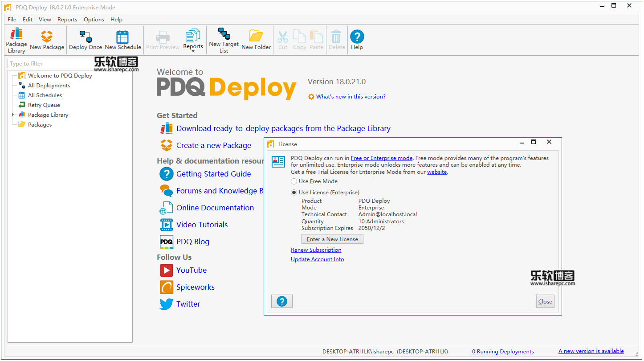Click the orange Create a new Package icon
The image size is (644, 361).
coord(167,145)
